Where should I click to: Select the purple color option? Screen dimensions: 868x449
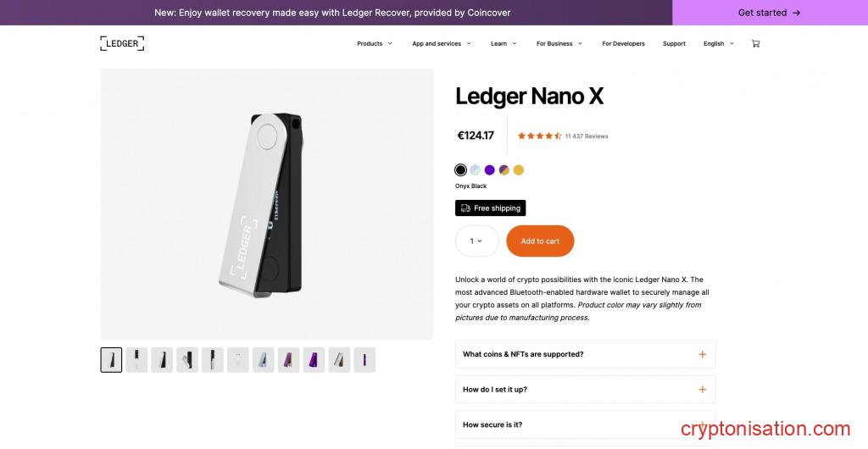click(x=489, y=169)
